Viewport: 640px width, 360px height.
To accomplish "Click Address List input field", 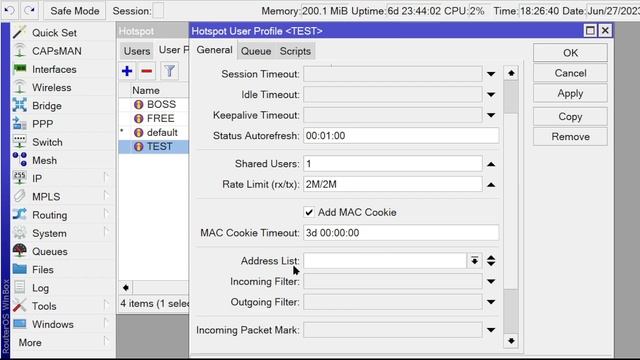I will (385, 261).
